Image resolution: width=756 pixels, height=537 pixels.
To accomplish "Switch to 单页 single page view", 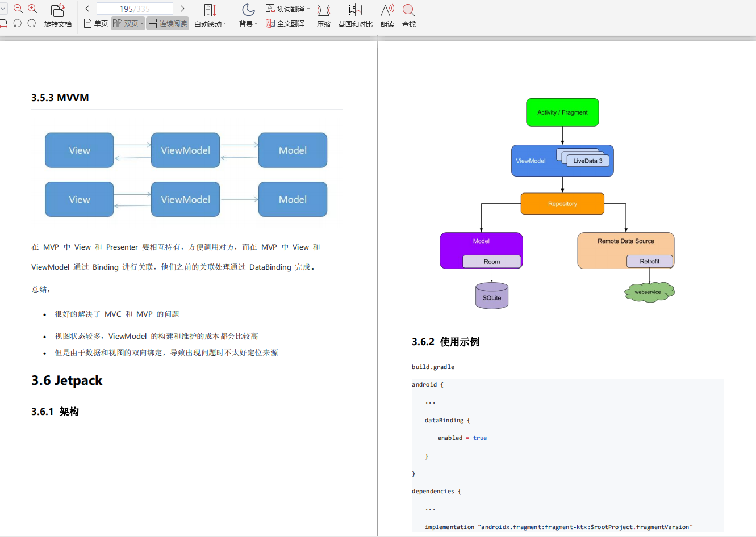I will point(95,23).
